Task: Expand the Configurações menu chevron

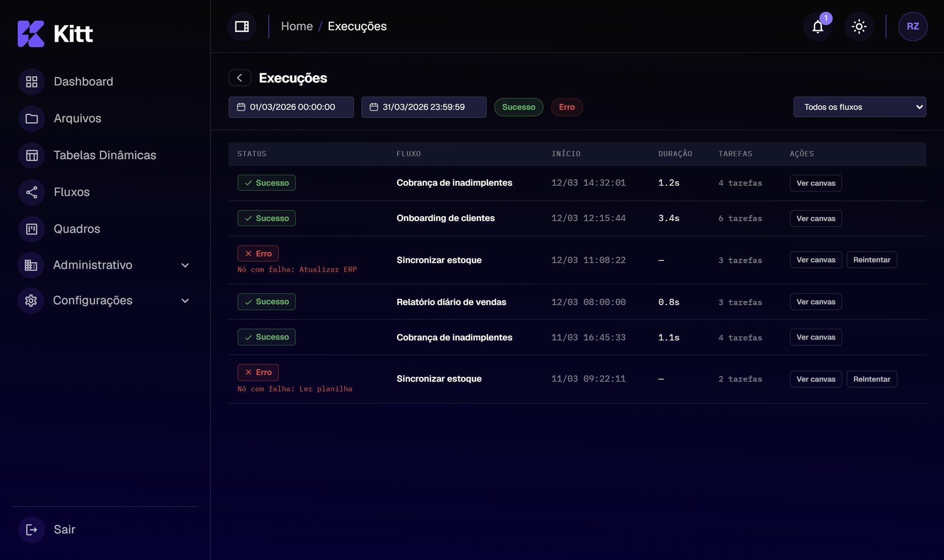Action: (185, 301)
